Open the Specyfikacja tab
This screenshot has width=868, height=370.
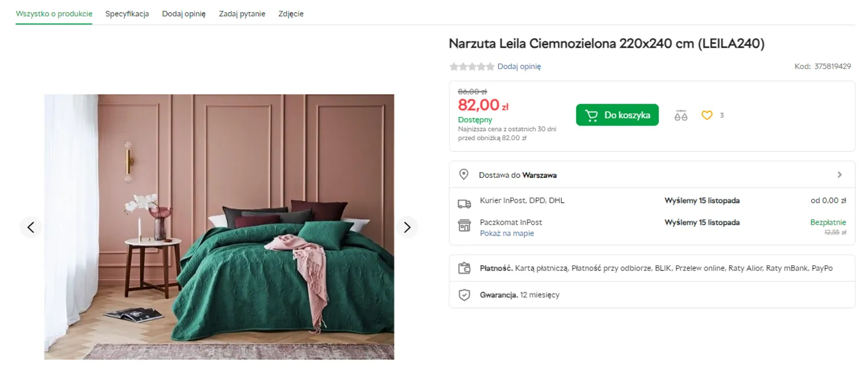point(127,14)
